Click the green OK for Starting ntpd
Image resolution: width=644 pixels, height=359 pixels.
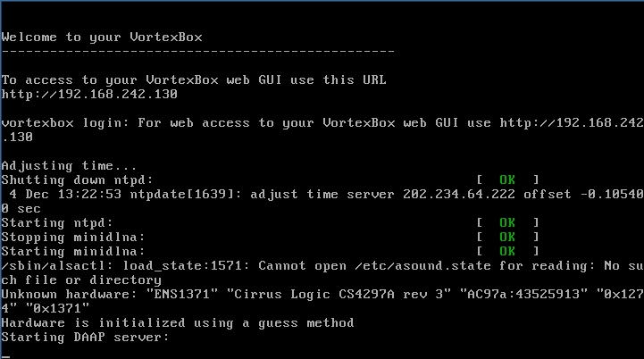[x=507, y=222]
